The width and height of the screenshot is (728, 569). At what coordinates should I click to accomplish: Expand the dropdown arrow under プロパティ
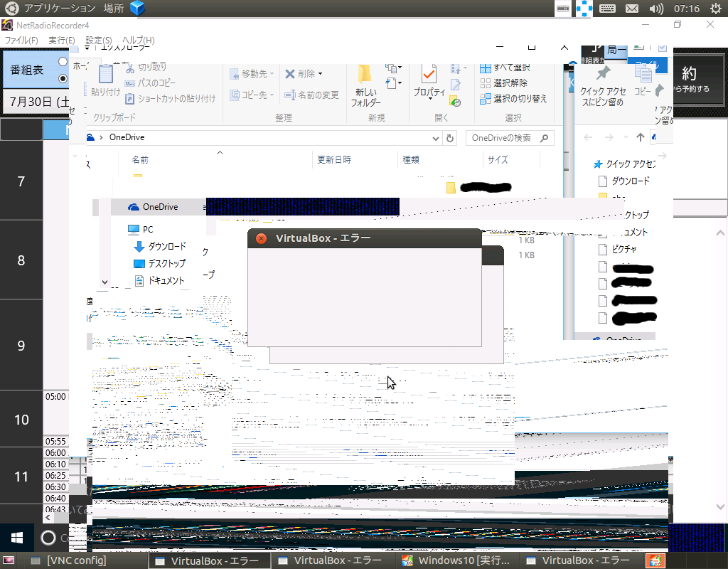430,99
